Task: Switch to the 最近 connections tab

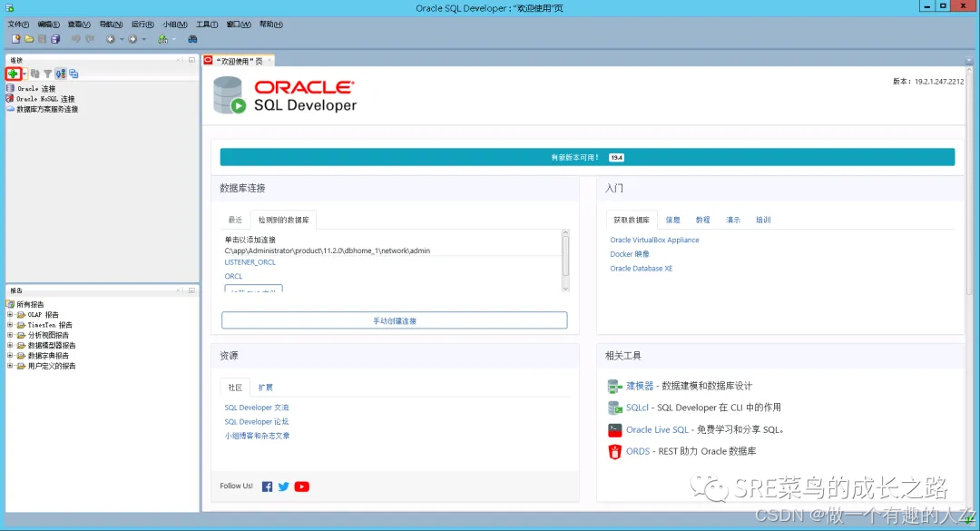Action: point(235,221)
